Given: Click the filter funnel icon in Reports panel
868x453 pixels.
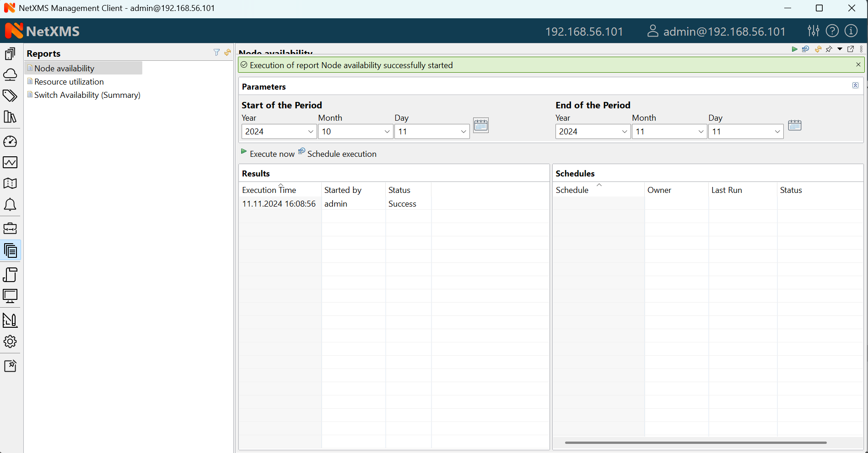Looking at the screenshot, I should click(216, 53).
